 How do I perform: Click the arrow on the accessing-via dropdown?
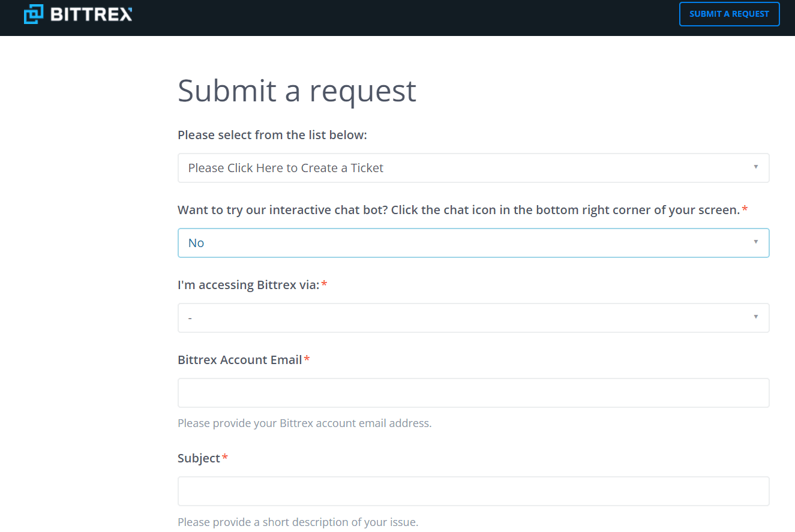(755, 317)
